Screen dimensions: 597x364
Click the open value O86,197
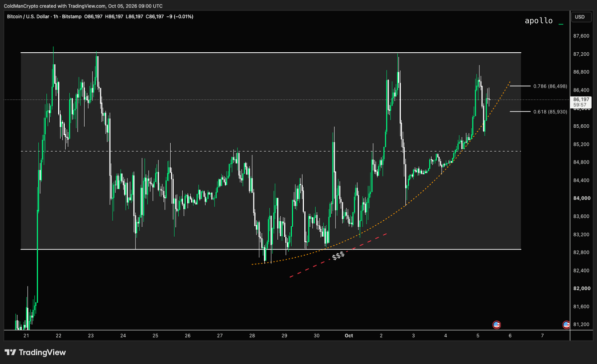pyautogui.click(x=93, y=17)
